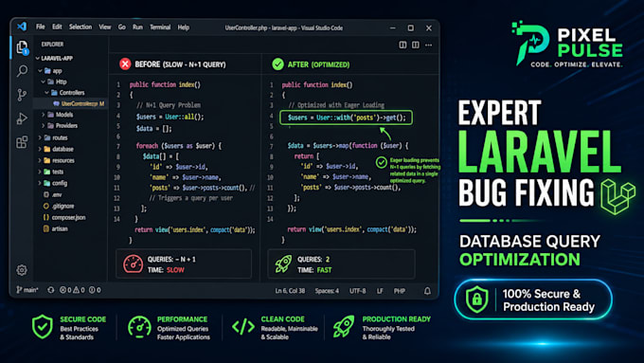Click the Pixel Pulse logo
The height and width of the screenshot is (363, 644).
[x=566, y=44]
